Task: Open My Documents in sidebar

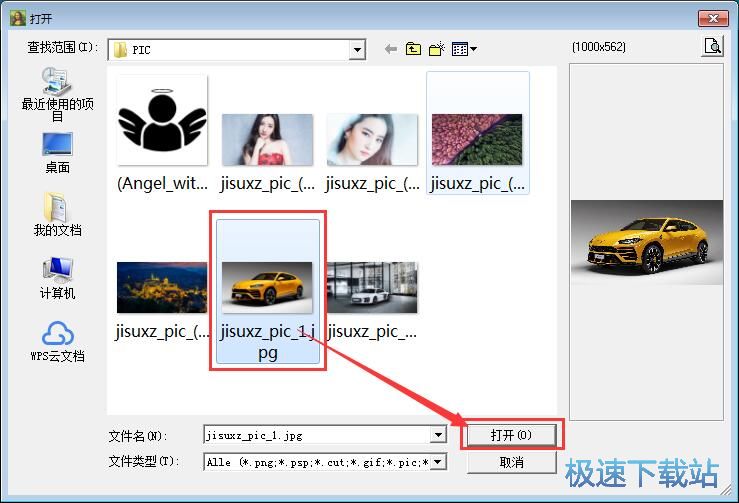Action: pos(57,214)
